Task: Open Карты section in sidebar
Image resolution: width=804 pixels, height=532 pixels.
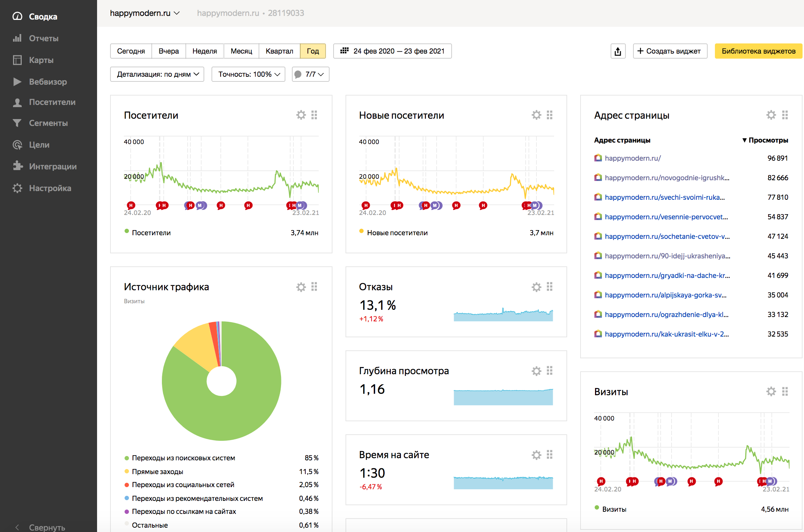Action: coord(41,60)
